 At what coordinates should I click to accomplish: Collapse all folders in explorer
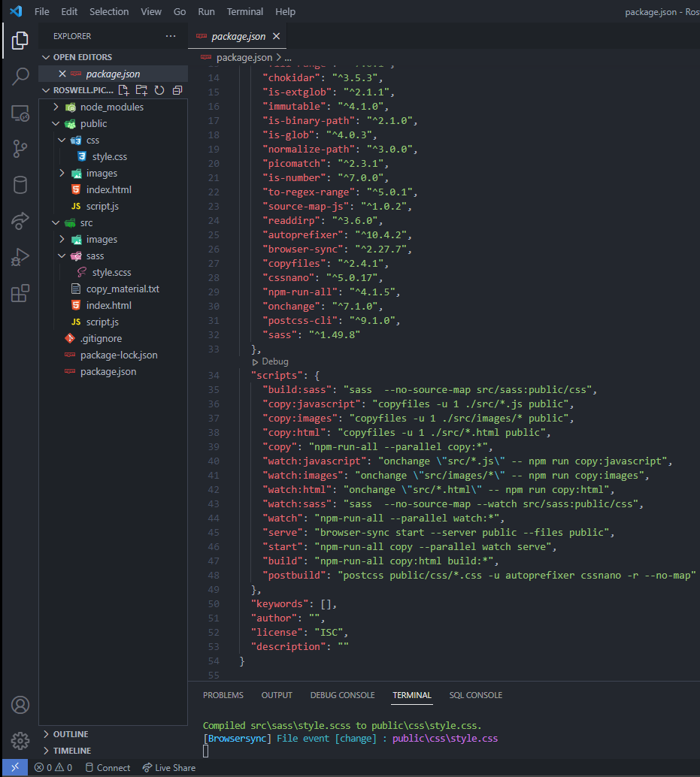pos(177,90)
